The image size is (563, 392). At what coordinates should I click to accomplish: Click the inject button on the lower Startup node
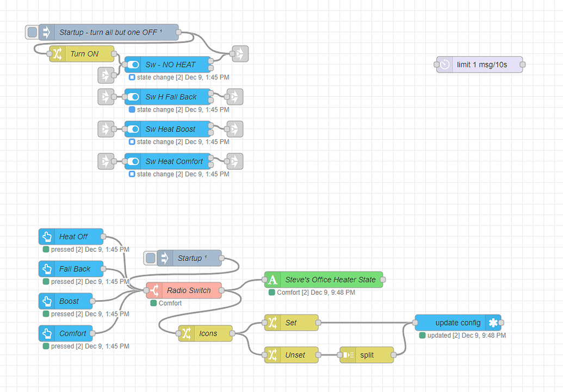pyautogui.click(x=151, y=258)
